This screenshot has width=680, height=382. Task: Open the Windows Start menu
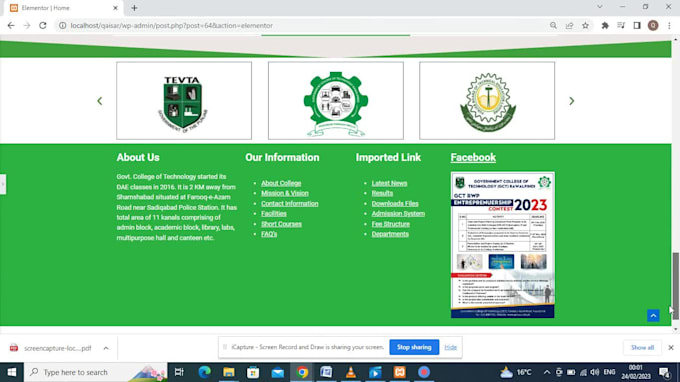(12, 372)
